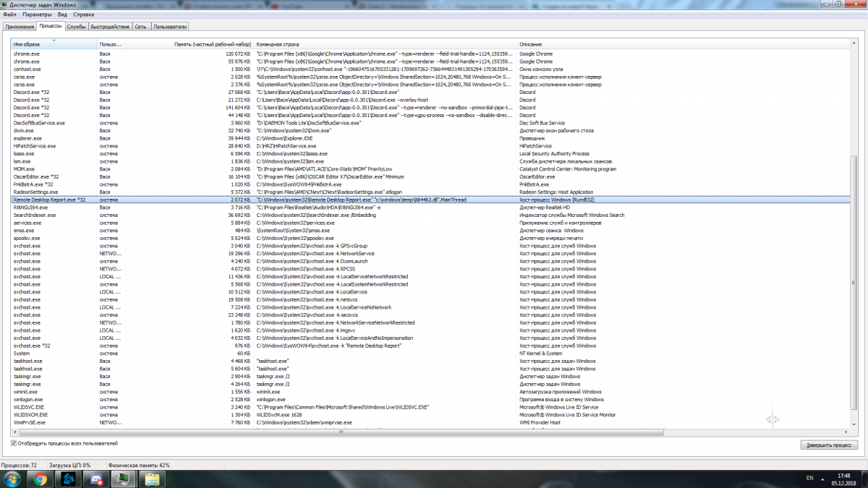Select the lsass.exe process row
Viewport: 868px width, 488px height.
430,153
